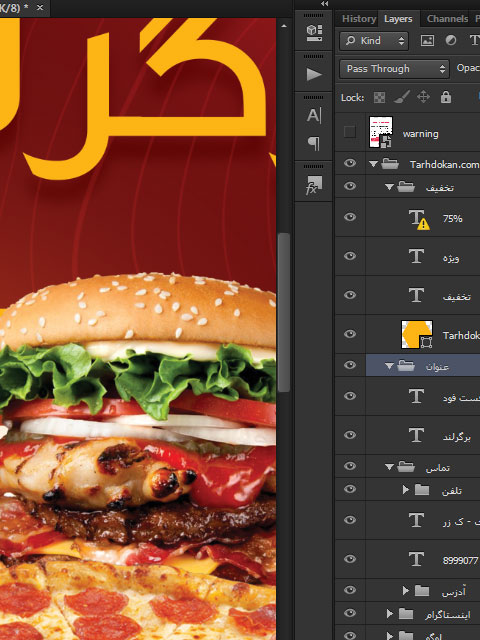Open the Styles fx panel icon
480x640 pixels.
(313, 185)
